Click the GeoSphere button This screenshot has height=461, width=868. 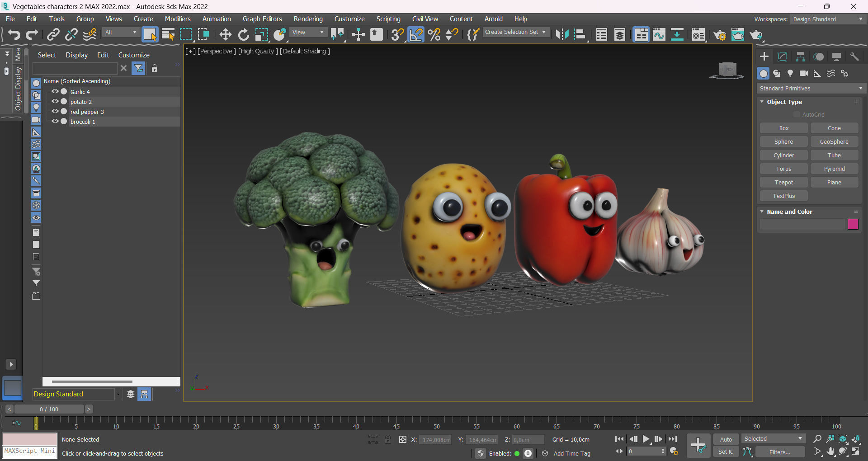[x=834, y=141]
